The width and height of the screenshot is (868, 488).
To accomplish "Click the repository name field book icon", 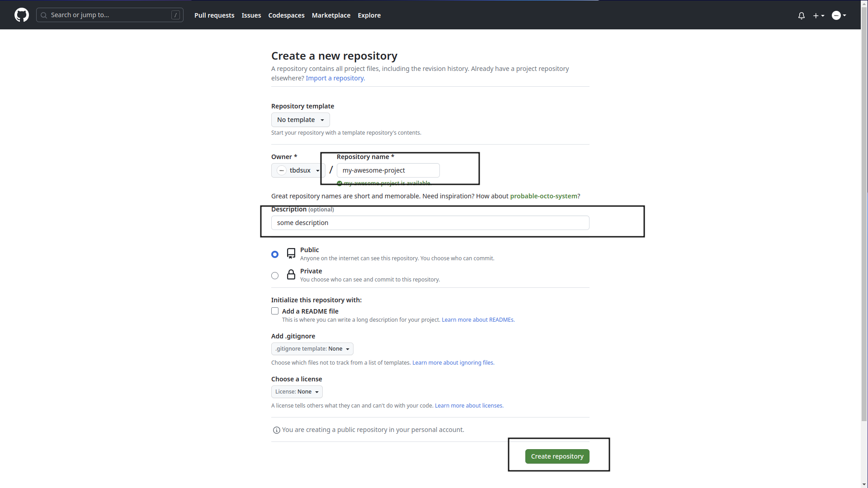I will coord(290,253).
